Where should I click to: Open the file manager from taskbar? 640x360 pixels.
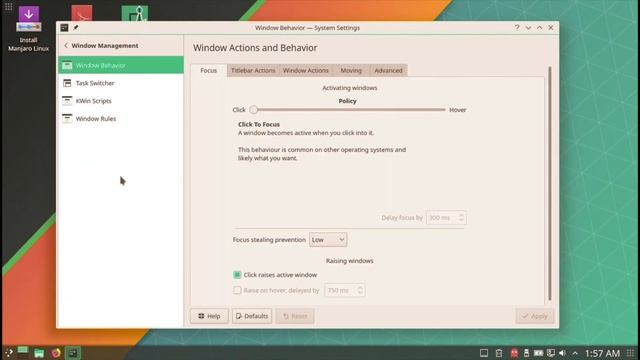39,353
